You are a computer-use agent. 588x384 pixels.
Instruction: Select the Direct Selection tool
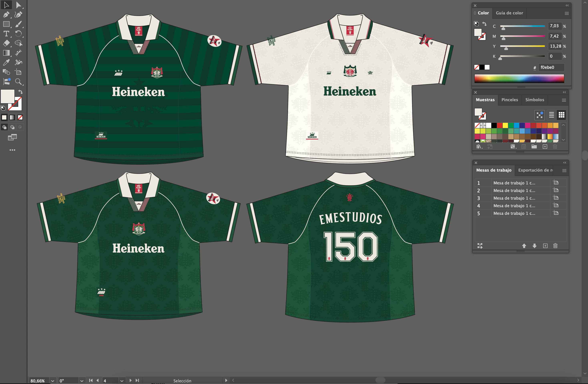(19, 5)
